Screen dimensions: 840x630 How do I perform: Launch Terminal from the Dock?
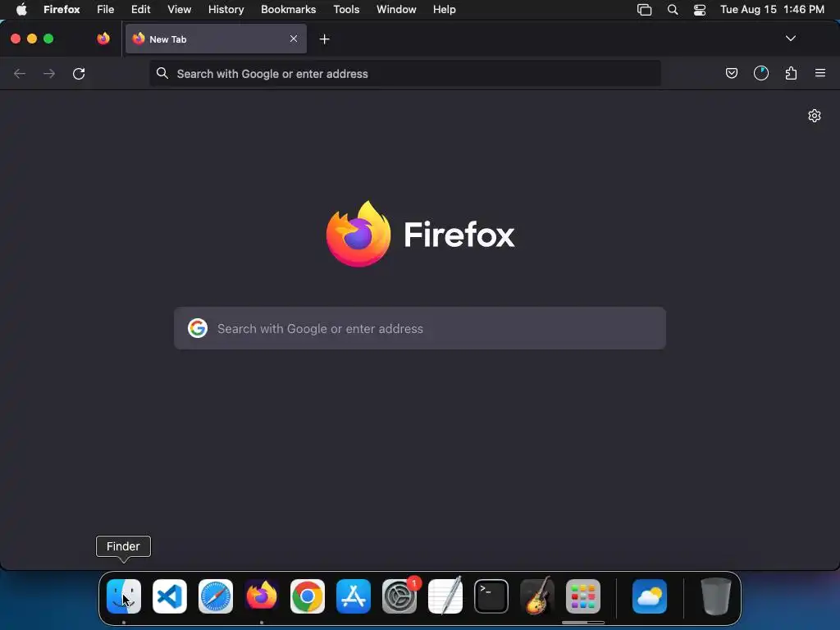(491, 596)
